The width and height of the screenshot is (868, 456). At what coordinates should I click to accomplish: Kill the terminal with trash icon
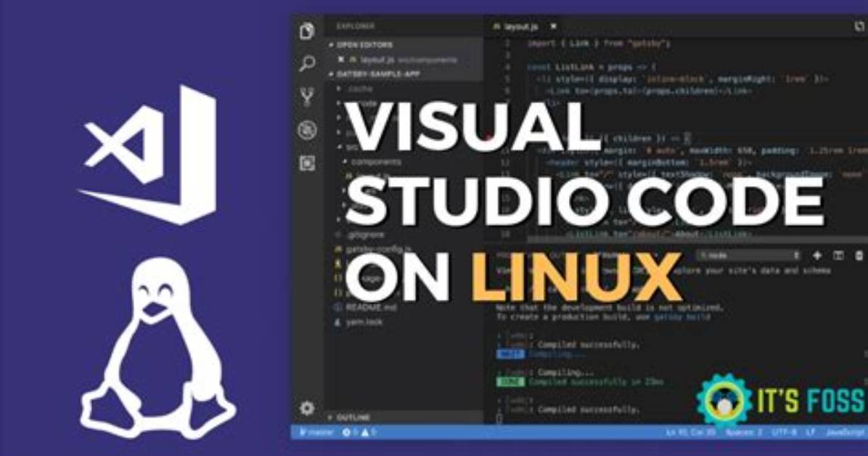tap(860, 256)
